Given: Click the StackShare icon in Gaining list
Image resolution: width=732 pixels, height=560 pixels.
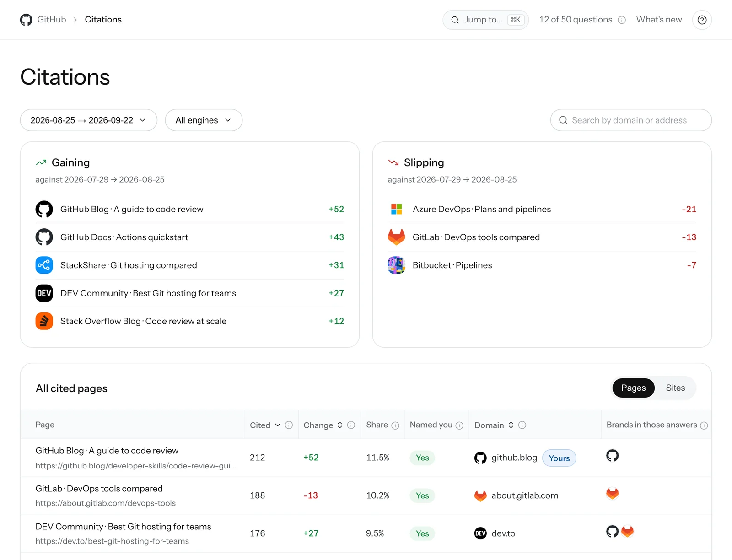Looking at the screenshot, I should tap(44, 265).
